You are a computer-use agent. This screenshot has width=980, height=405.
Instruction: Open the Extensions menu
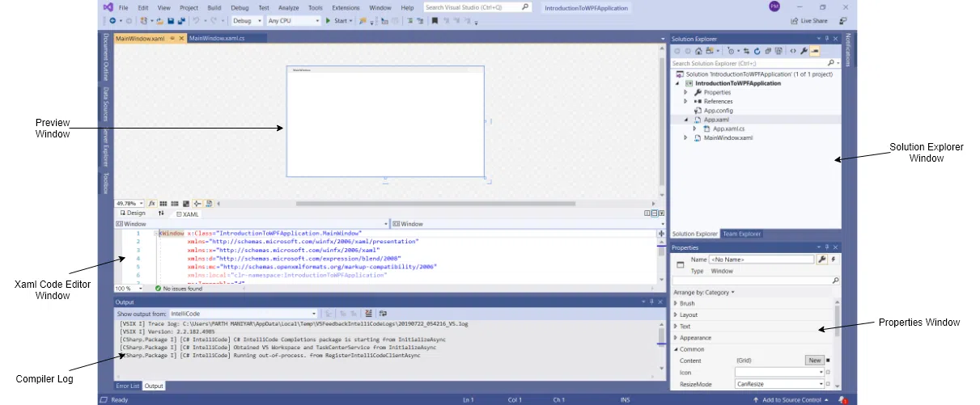[x=346, y=7]
